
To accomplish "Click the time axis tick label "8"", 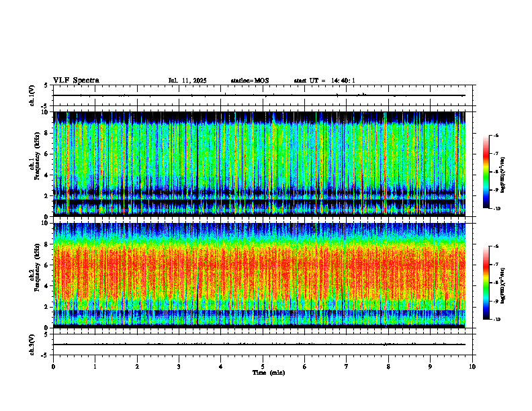I will 388,367.
